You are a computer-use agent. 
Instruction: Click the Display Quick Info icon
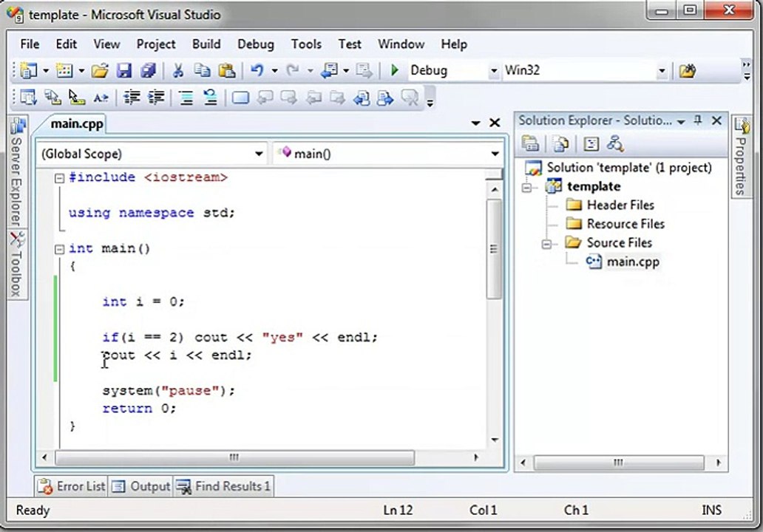[76, 98]
